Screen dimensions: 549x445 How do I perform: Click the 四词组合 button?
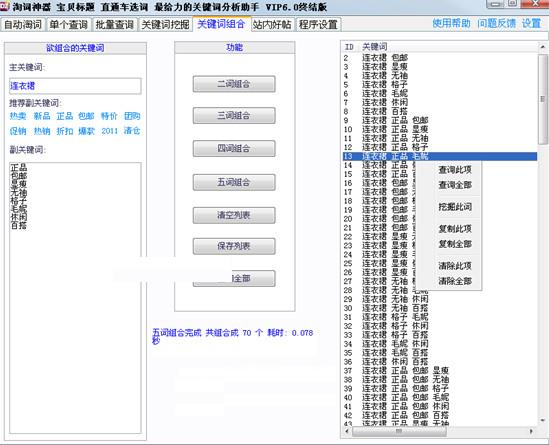pyautogui.click(x=234, y=148)
